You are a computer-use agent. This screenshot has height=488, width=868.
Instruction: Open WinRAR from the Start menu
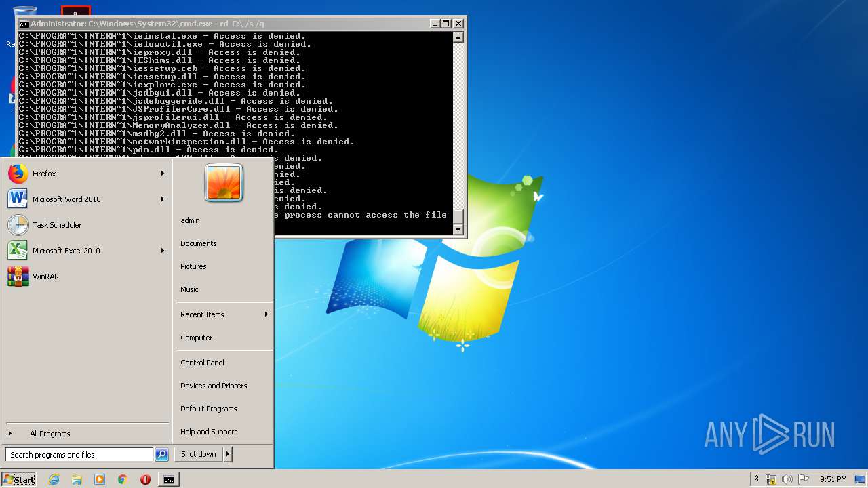click(x=87, y=277)
